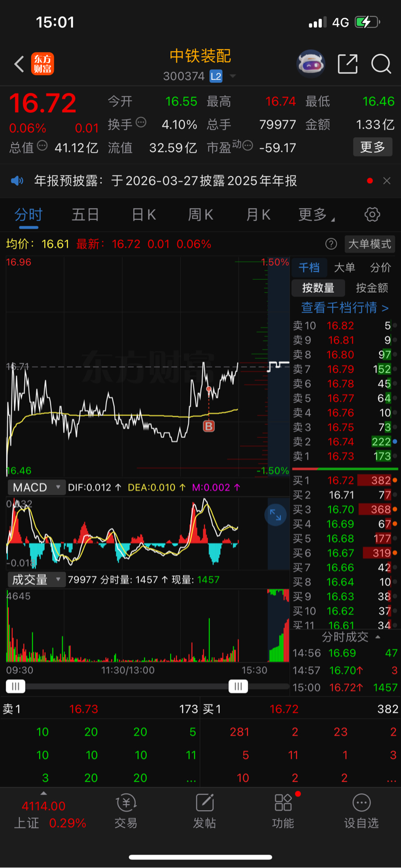
Task: Toggle 大单模式 button
Action: pos(370,244)
